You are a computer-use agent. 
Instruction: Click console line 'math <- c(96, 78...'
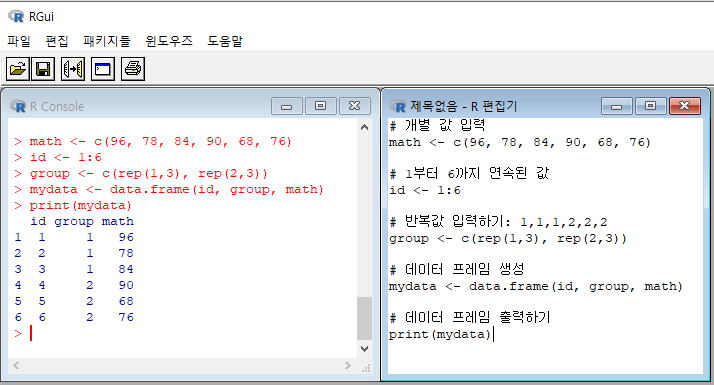pos(153,141)
